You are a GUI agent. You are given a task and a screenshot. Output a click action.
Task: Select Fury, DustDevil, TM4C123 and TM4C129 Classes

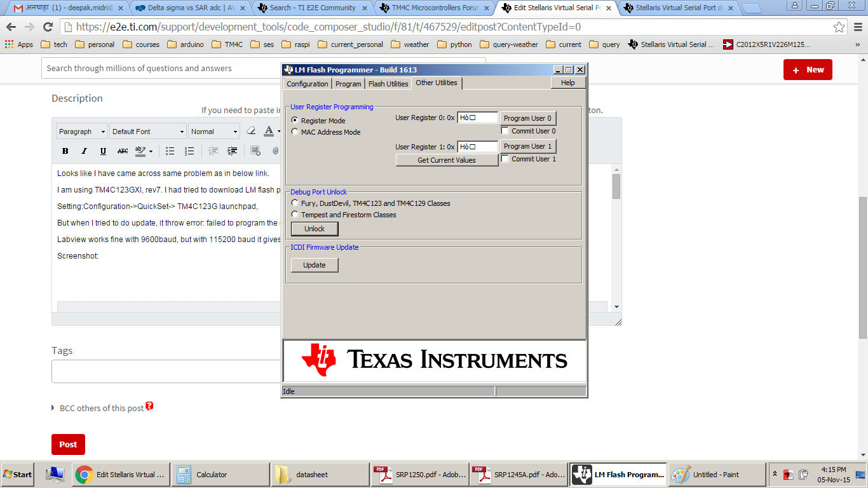pos(295,203)
